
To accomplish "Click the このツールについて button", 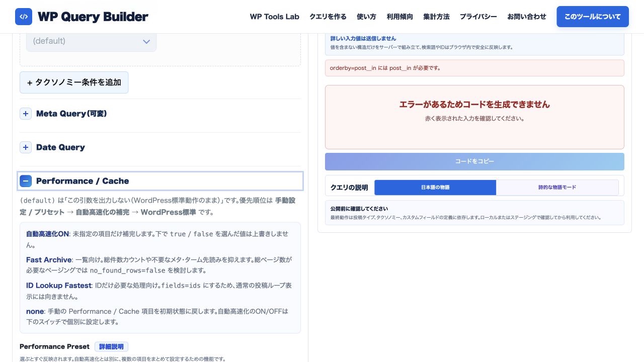I will [x=593, y=17].
